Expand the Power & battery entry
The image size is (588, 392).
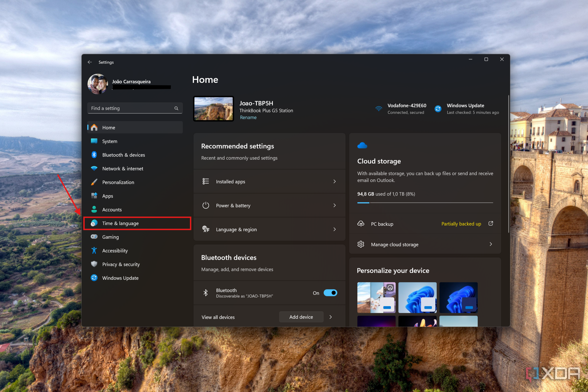335,205
